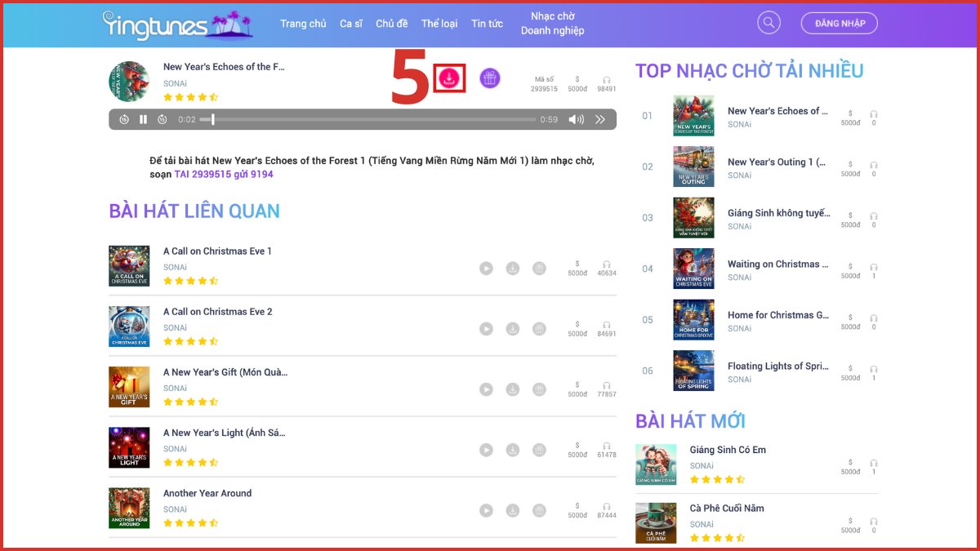Skip forward 15 seconds in the player
This screenshot has height=551, width=980.
click(x=162, y=119)
